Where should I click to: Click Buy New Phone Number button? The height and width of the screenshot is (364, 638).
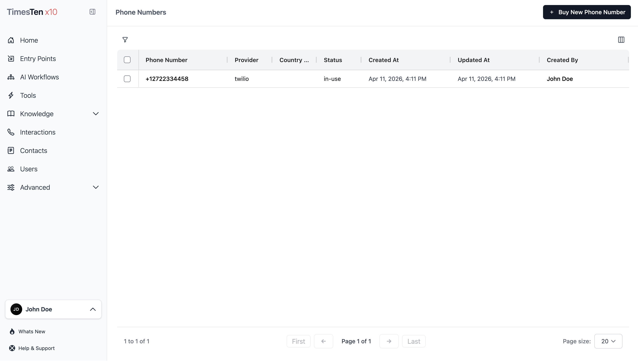(x=587, y=12)
